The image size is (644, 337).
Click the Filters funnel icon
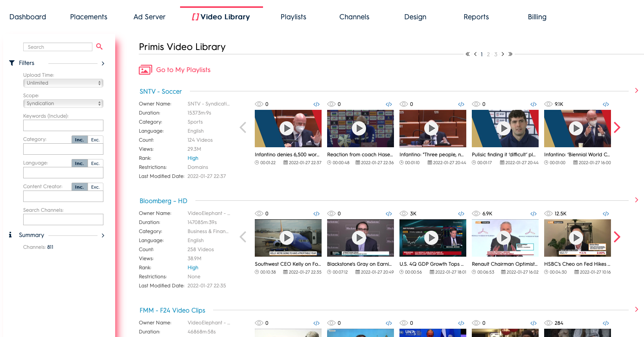pyautogui.click(x=12, y=63)
